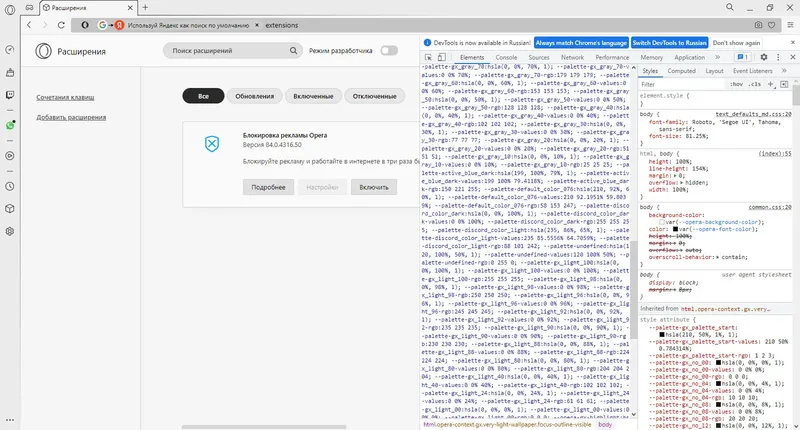Screen dimensions: 800x430
Task: Open the Сочетания клавиш link
Action: pos(65,97)
